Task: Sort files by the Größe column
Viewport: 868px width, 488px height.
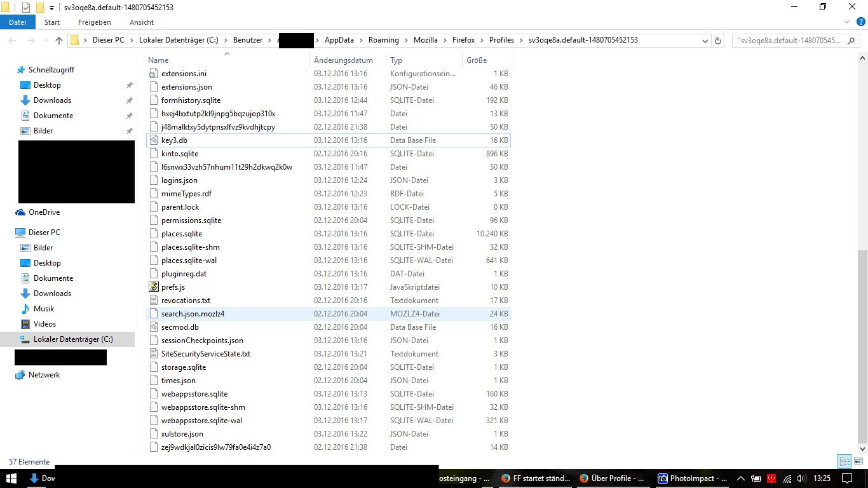Action: pyautogui.click(x=487, y=60)
